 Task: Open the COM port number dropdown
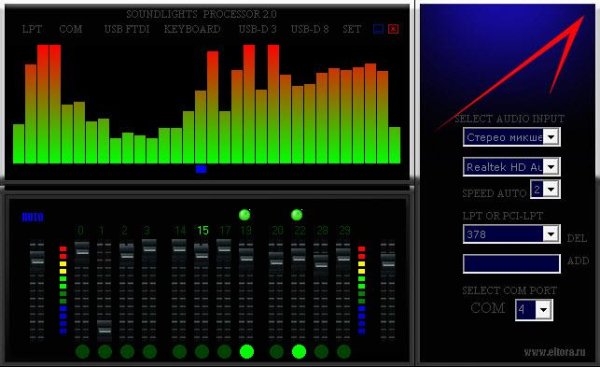(x=543, y=310)
